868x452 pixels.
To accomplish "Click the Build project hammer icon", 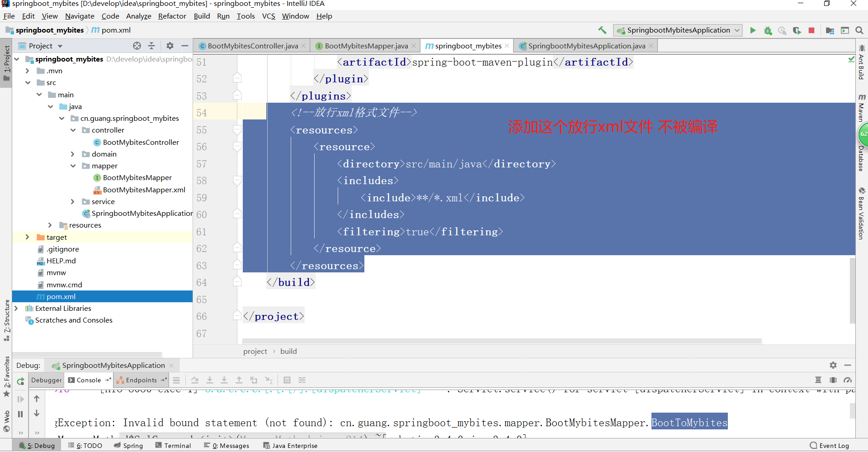I will (x=602, y=30).
